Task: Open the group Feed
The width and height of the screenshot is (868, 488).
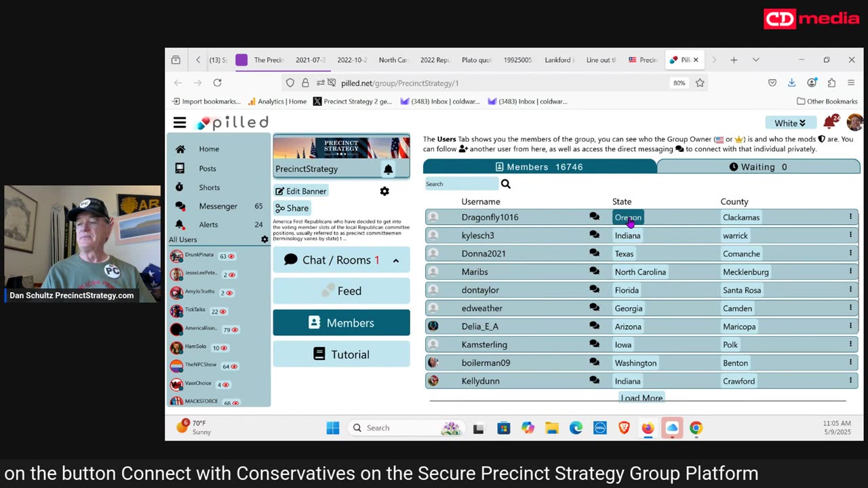Action: (341, 291)
